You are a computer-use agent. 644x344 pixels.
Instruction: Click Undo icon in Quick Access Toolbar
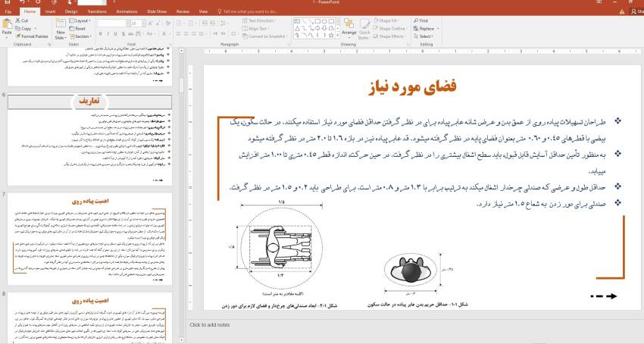(x=23, y=2)
